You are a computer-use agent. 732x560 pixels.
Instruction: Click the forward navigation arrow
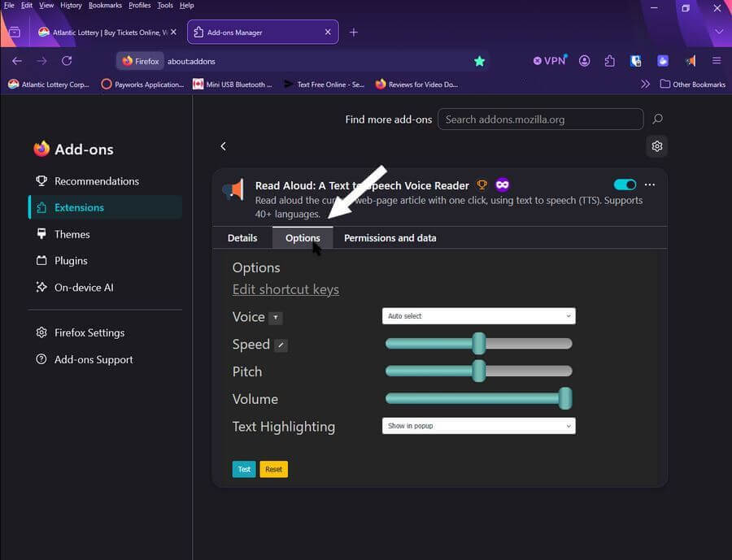tap(41, 61)
